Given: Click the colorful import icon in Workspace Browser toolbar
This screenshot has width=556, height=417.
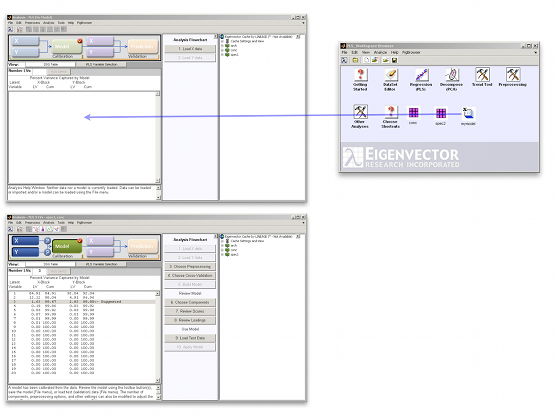Looking at the screenshot, I should tap(375, 60).
